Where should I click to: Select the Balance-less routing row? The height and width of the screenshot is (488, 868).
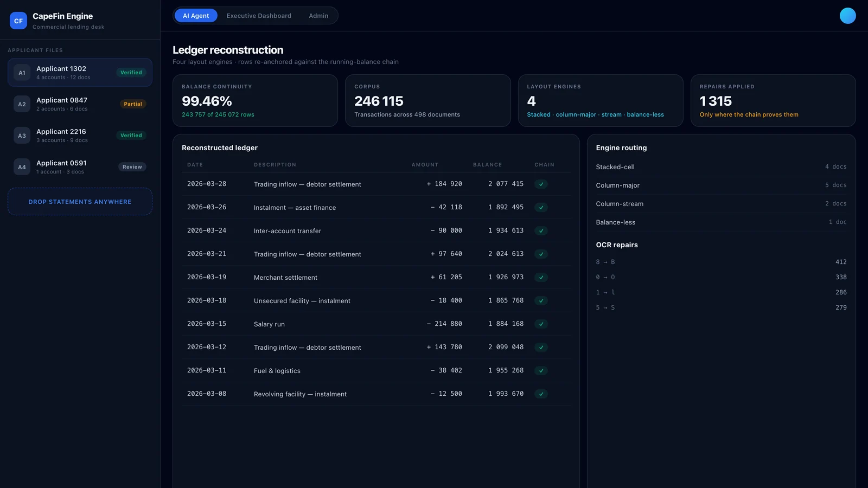721,222
